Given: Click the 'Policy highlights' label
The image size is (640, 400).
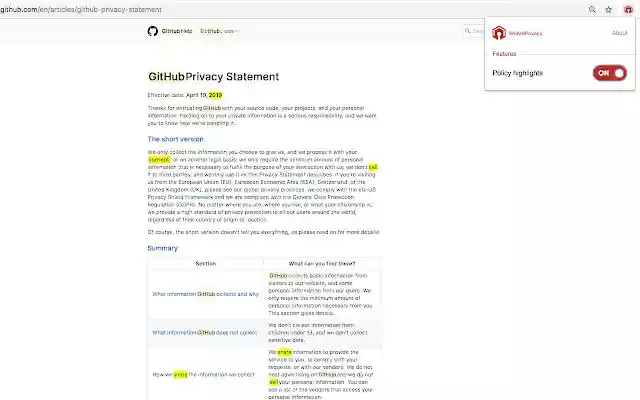Looking at the screenshot, I should [x=518, y=73].
